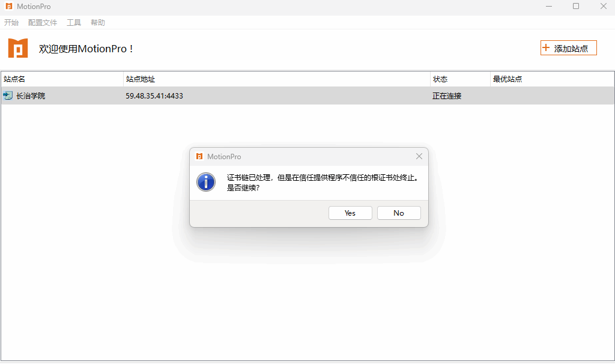Sort by the 站点名 column header

pos(14,79)
